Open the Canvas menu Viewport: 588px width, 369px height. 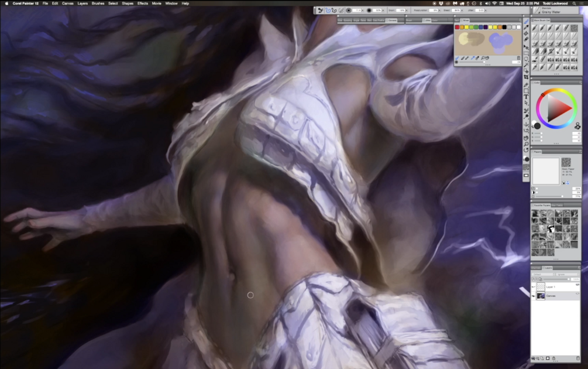[67, 4]
